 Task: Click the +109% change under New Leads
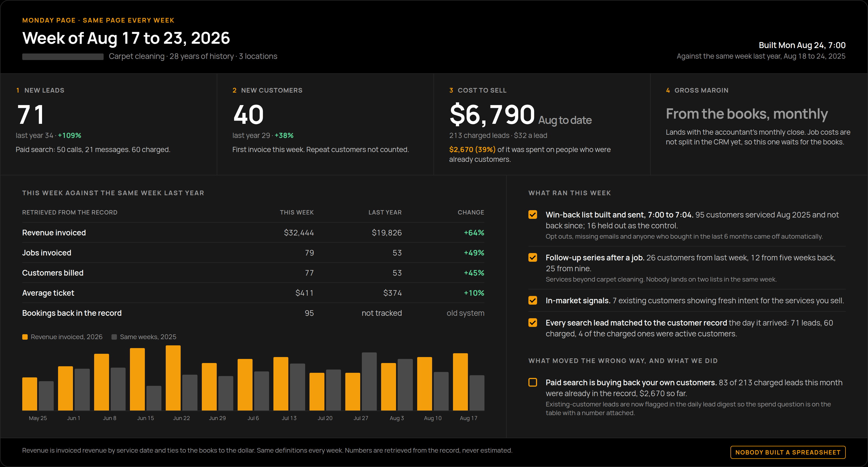(69, 135)
